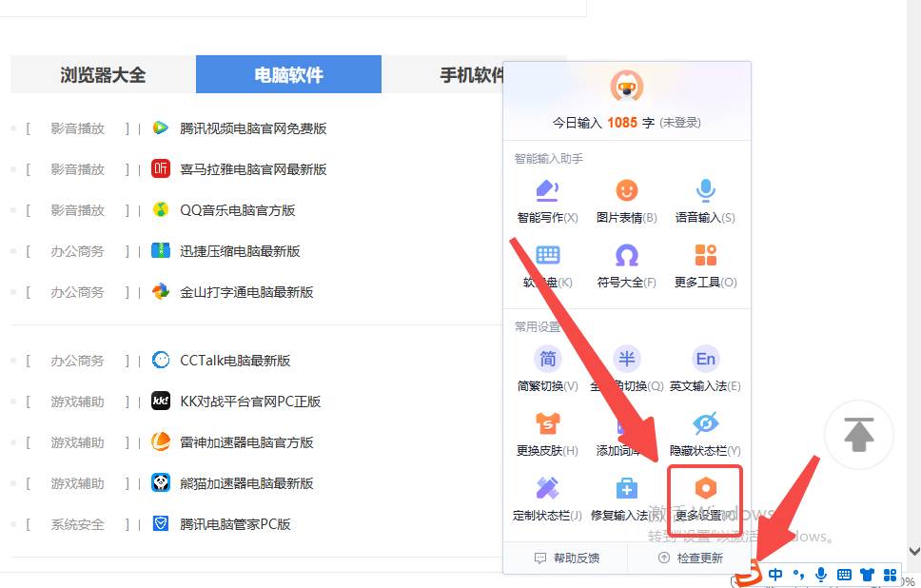Click the CCTalk app icon

click(161, 360)
